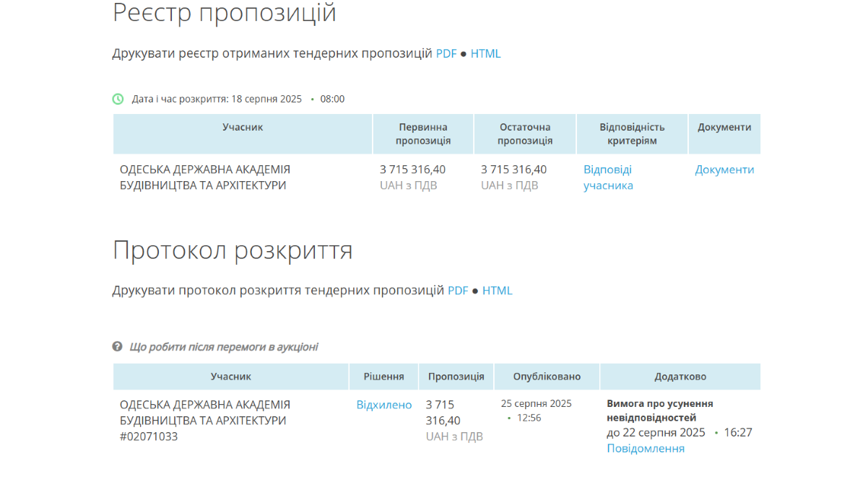Click the green clock icon beside disclosure date
868x487 pixels.
118,99
